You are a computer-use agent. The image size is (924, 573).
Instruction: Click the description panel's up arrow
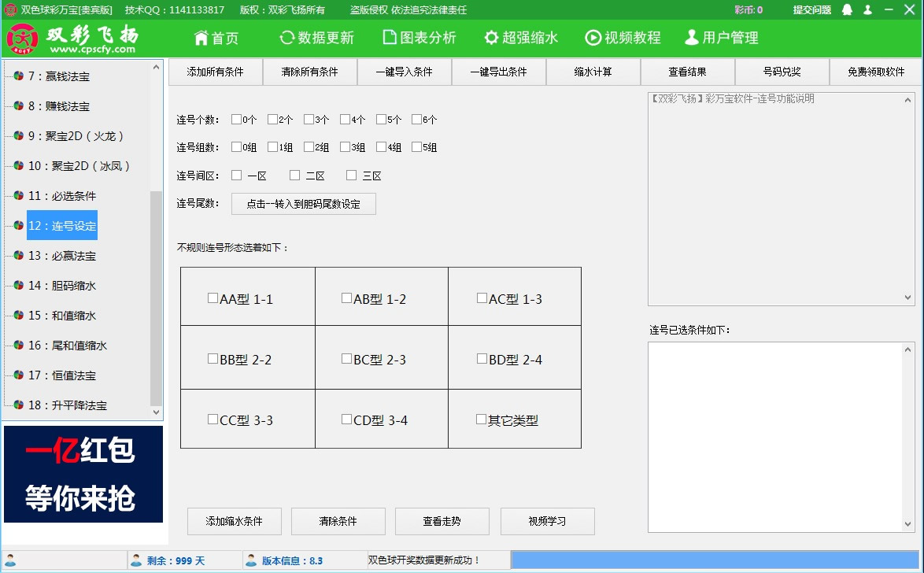(909, 98)
